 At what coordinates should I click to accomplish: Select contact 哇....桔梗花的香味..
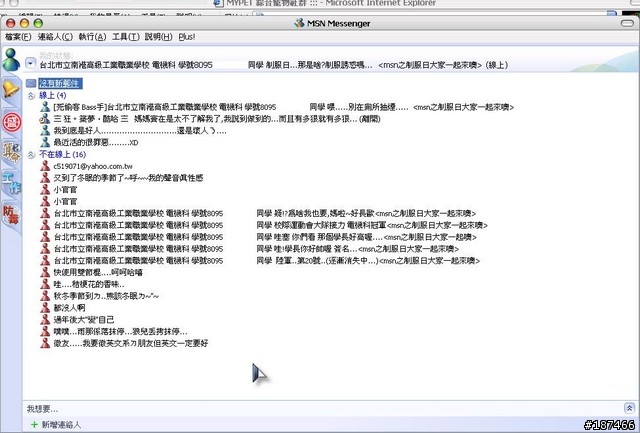89,284
